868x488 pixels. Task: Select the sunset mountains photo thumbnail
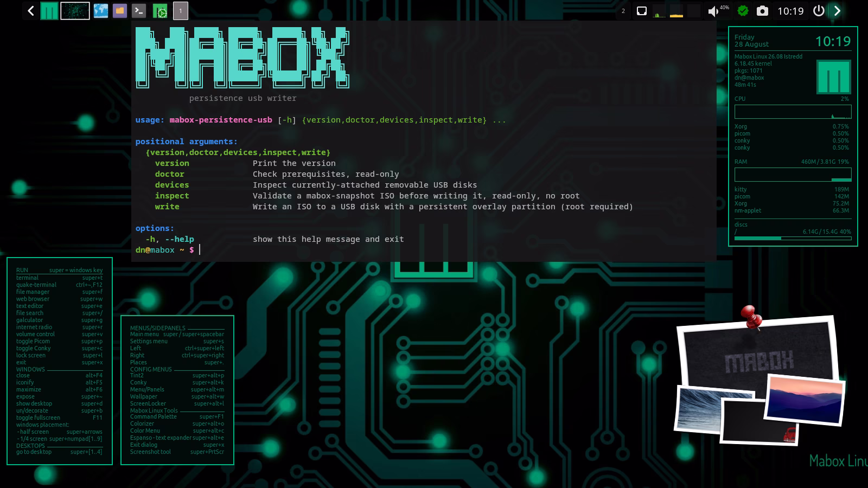point(805,400)
